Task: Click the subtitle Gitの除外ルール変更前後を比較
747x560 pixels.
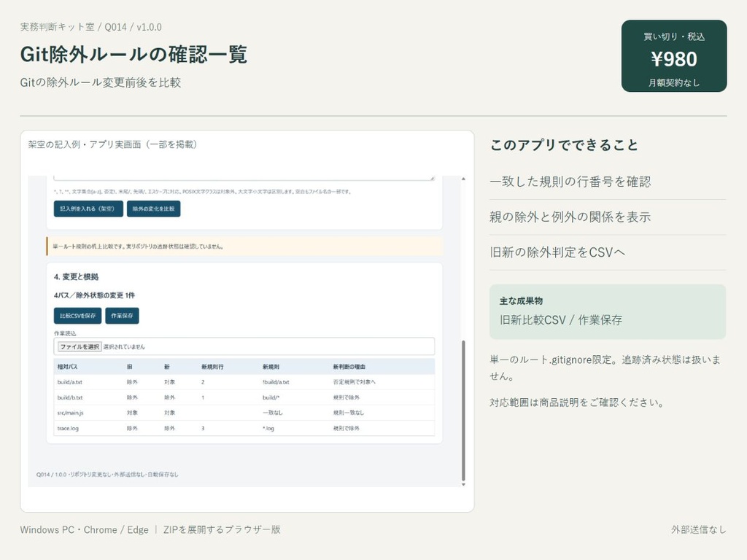Action: pyautogui.click(x=101, y=82)
